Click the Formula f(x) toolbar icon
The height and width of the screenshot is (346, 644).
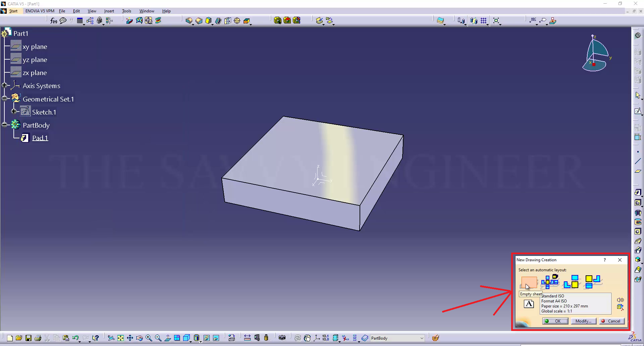click(x=54, y=21)
